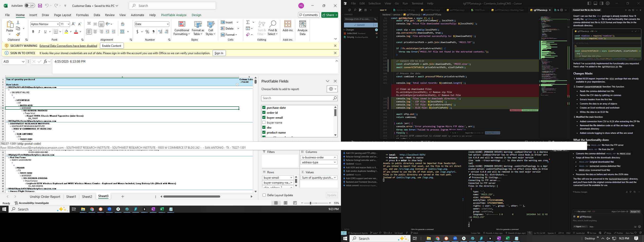The image size is (644, 242).
Task: Open the Date number format dropdown
Action: pos(167,24)
